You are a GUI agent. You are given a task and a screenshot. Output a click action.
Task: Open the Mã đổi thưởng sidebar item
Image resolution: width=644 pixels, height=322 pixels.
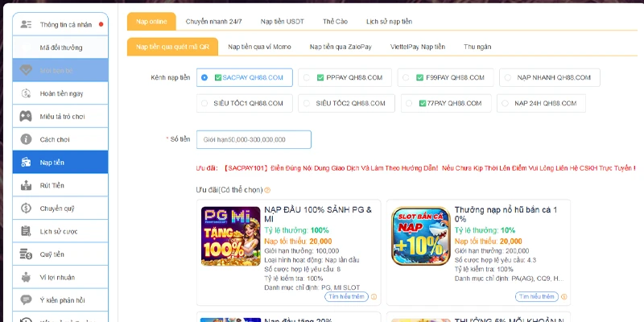(x=60, y=47)
